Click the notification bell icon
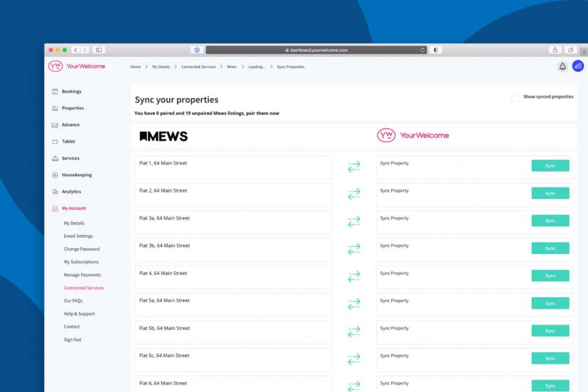 pos(562,67)
